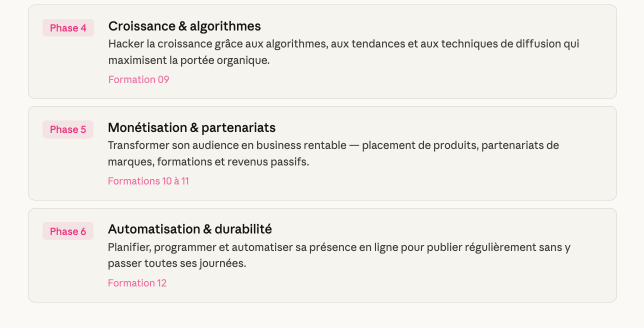Open the Formation 09 link
The image size is (644, 328).
click(x=138, y=79)
